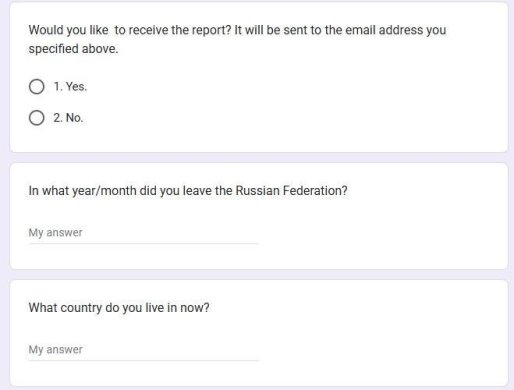The height and width of the screenshot is (390, 514).
Task: Select the "1. Yes." radio button
Action: click(x=36, y=87)
